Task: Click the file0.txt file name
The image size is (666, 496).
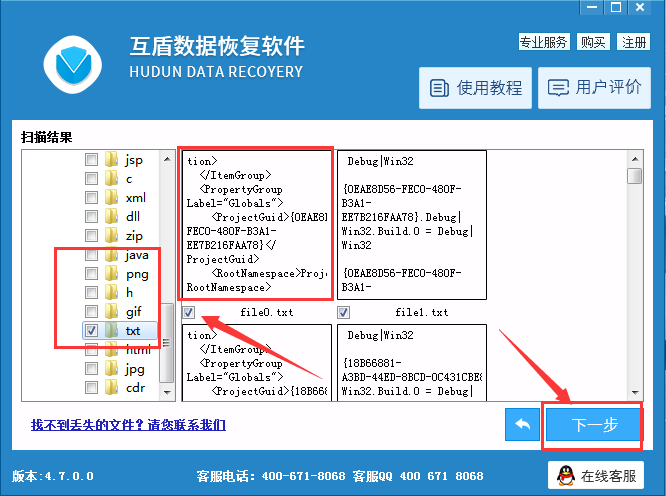Action: pyautogui.click(x=266, y=313)
